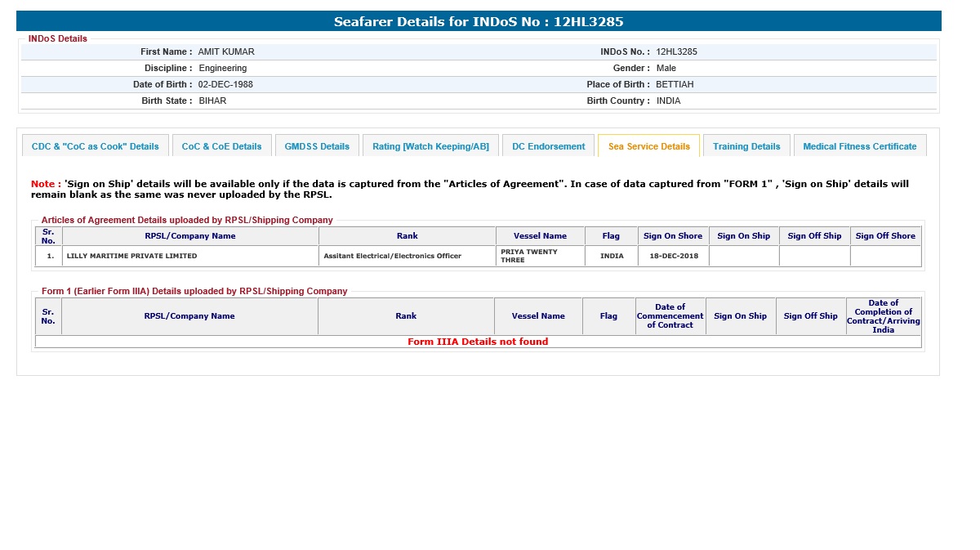
Task: Click vessel name PRIYA TWENTY THREE
Action: tap(540, 256)
